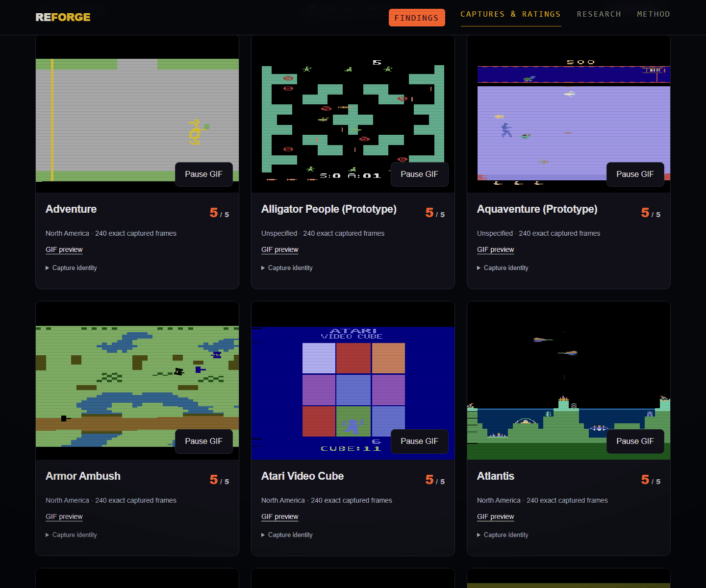
Task: Select the Atlantis card title
Action: (x=496, y=476)
